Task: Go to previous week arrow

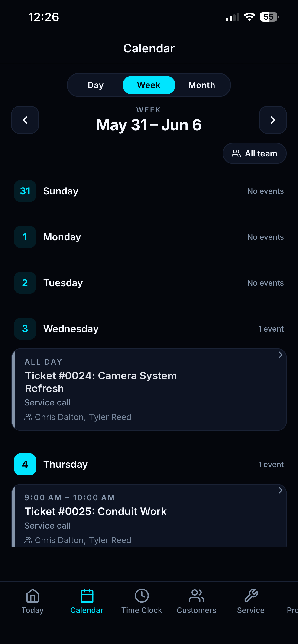Action: (25, 120)
